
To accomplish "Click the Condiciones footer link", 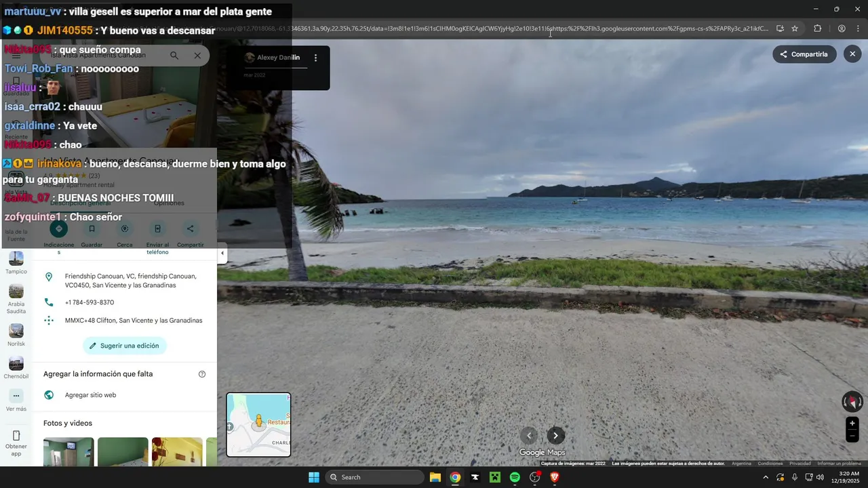I will click(x=770, y=464).
